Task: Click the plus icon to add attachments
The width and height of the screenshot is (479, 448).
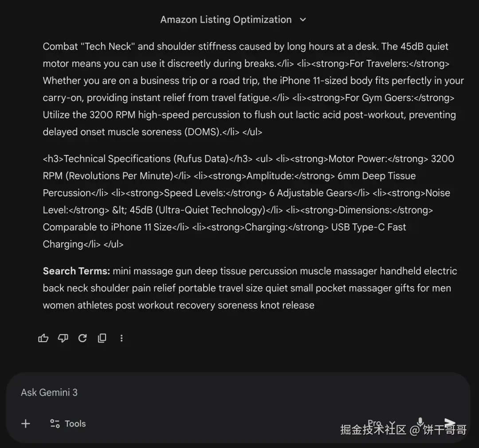Action: coord(26,424)
